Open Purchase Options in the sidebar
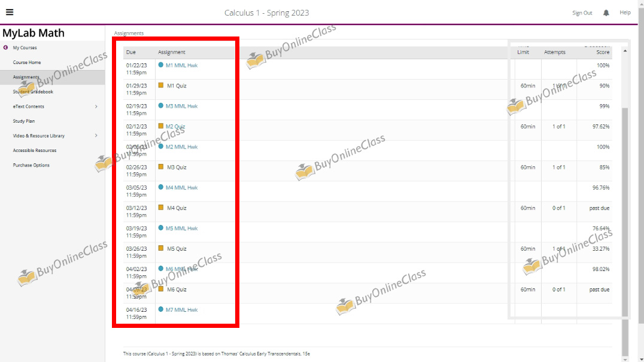The width and height of the screenshot is (644, 362). pyautogui.click(x=31, y=165)
